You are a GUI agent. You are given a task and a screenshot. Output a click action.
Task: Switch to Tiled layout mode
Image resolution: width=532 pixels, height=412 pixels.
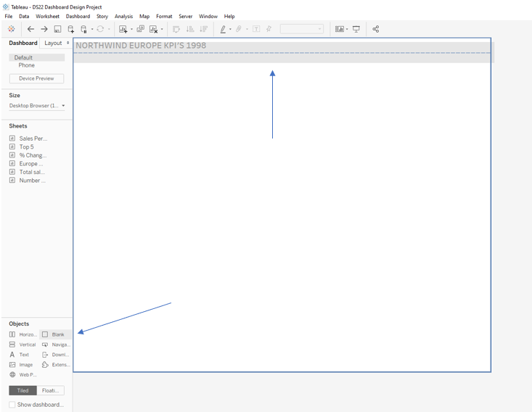[x=22, y=391]
